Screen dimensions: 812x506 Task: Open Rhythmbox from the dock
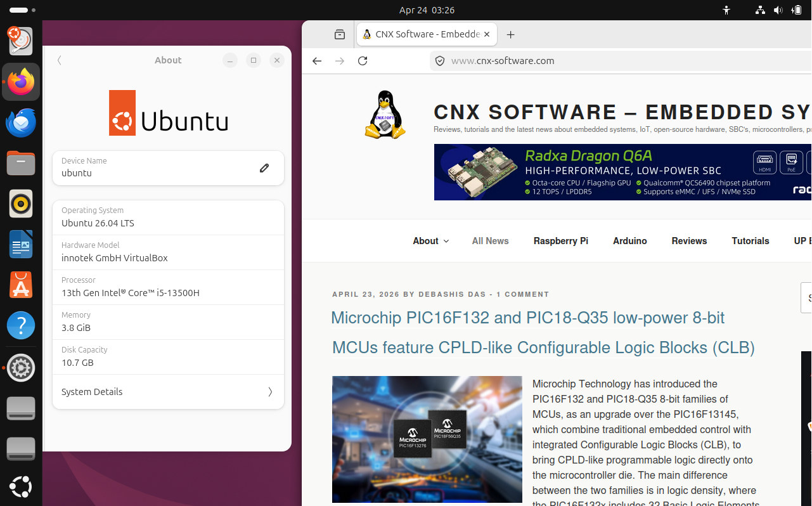click(x=21, y=204)
